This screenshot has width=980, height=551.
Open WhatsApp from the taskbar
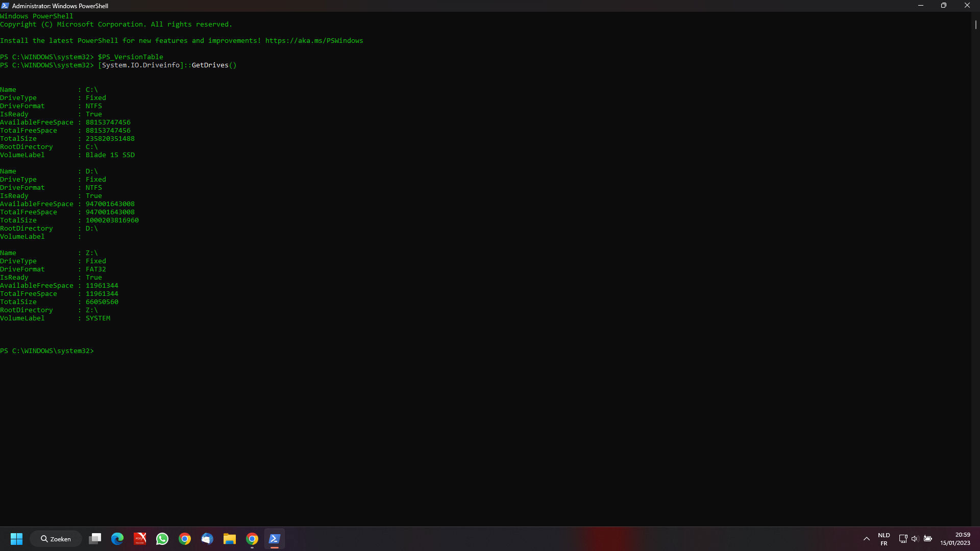click(162, 539)
